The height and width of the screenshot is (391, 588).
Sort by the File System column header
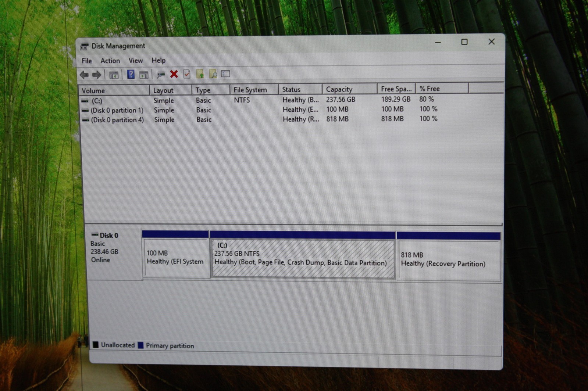254,89
